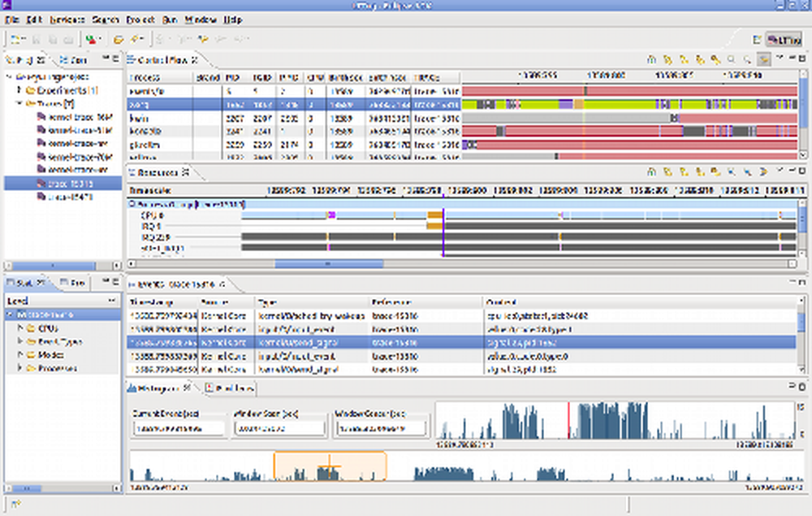Click the Current Event time field
812x516 pixels.
(179, 427)
